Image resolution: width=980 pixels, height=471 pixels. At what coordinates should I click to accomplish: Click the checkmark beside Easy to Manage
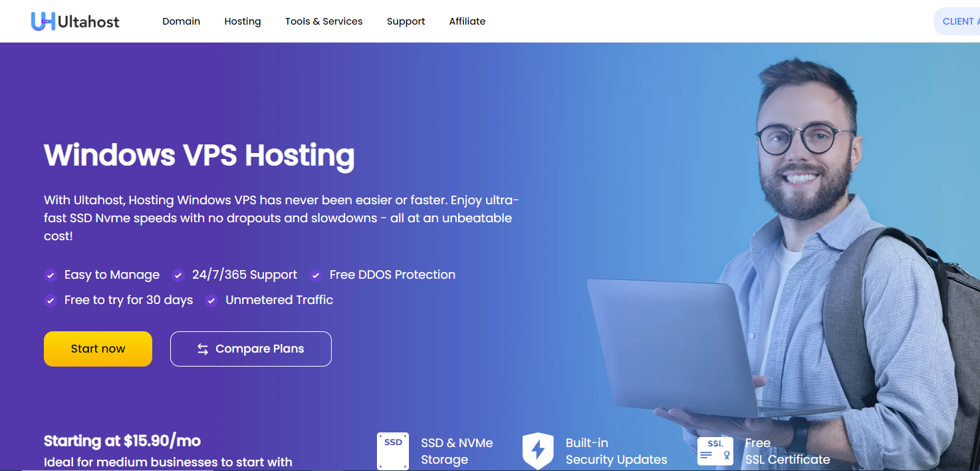pyautogui.click(x=50, y=275)
